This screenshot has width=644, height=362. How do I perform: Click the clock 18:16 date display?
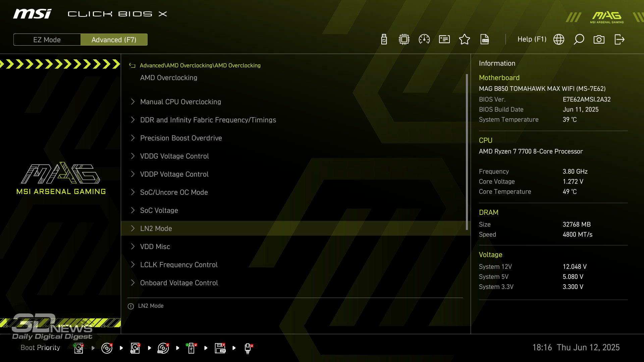576,348
